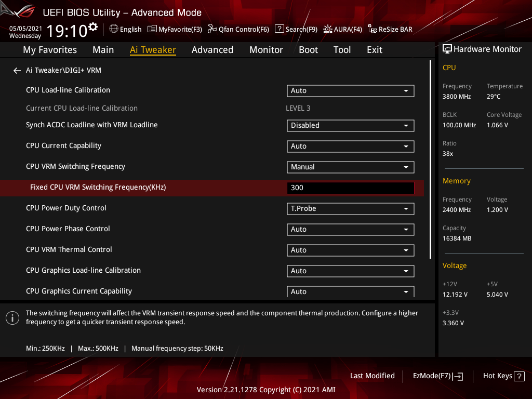Switch to My Favorites tab
The width and height of the screenshot is (532, 399).
50,50
